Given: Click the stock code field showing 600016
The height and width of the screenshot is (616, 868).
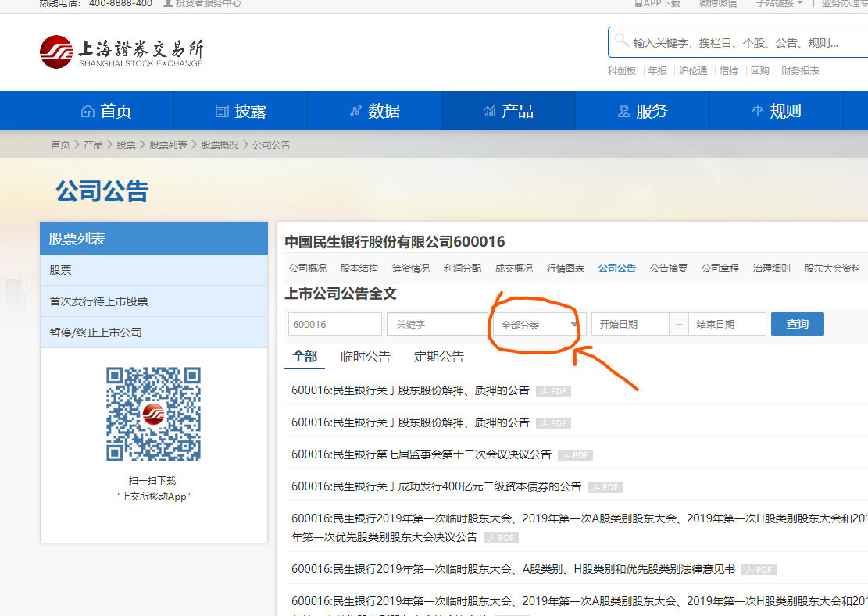Looking at the screenshot, I should pos(335,325).
